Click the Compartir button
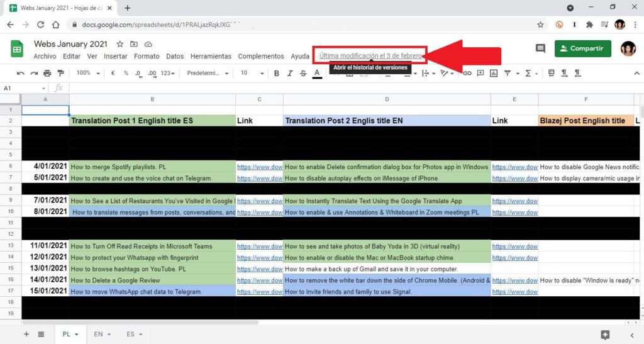This screenshot has height=344, width=644. pos(582,48)
